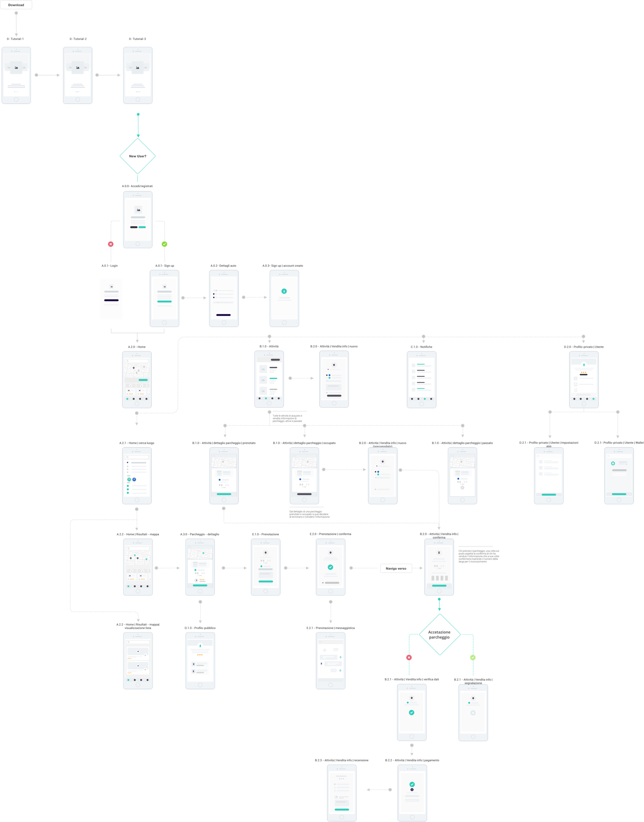Click teal checkmark in Prenotazione conferma screen
This screenshot has width=644, height=822.
(331, 567)
